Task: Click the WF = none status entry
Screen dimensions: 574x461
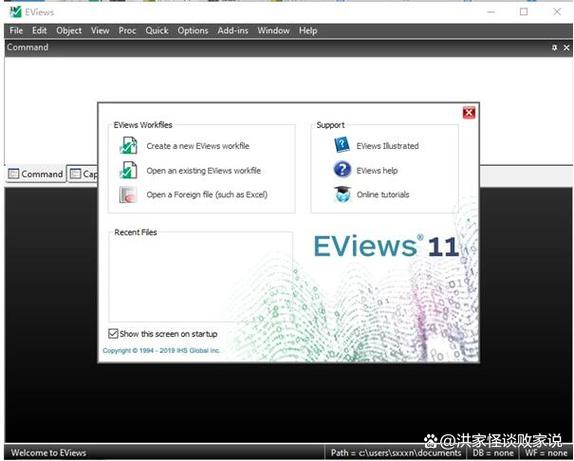Action: 546,453
